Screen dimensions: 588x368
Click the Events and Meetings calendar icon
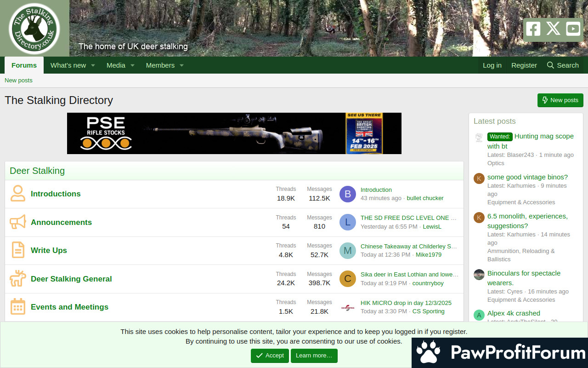[x=18, y=307]
